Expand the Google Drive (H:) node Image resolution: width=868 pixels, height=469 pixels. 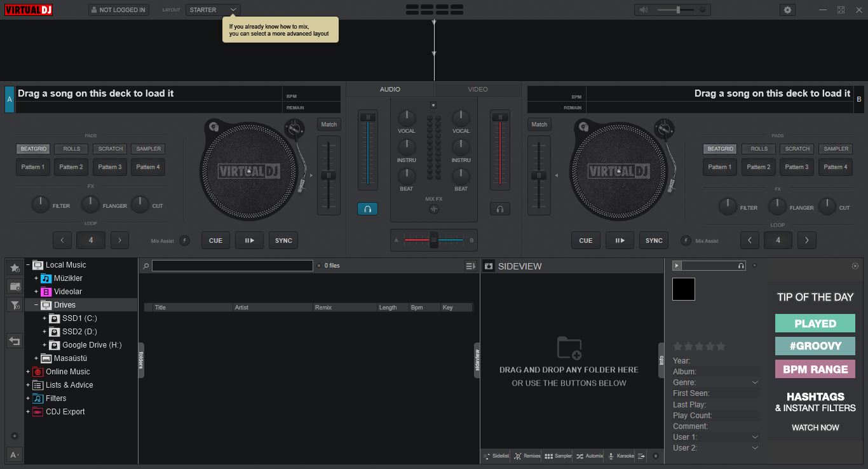[x=44, y=345]
